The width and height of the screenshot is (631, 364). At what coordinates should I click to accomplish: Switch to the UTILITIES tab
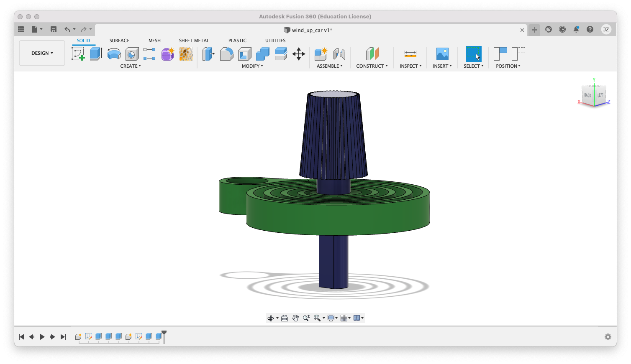click(x=275, y=41)
